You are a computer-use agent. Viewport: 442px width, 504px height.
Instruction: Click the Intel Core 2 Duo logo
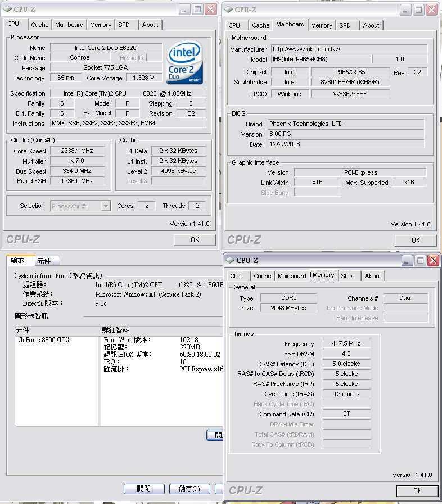click(184, 62)
